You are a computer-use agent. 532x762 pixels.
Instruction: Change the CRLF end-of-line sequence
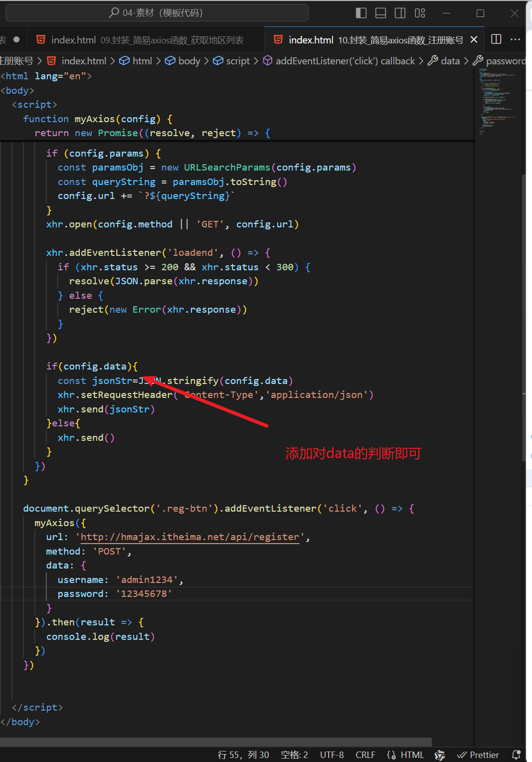coord(365,755)
